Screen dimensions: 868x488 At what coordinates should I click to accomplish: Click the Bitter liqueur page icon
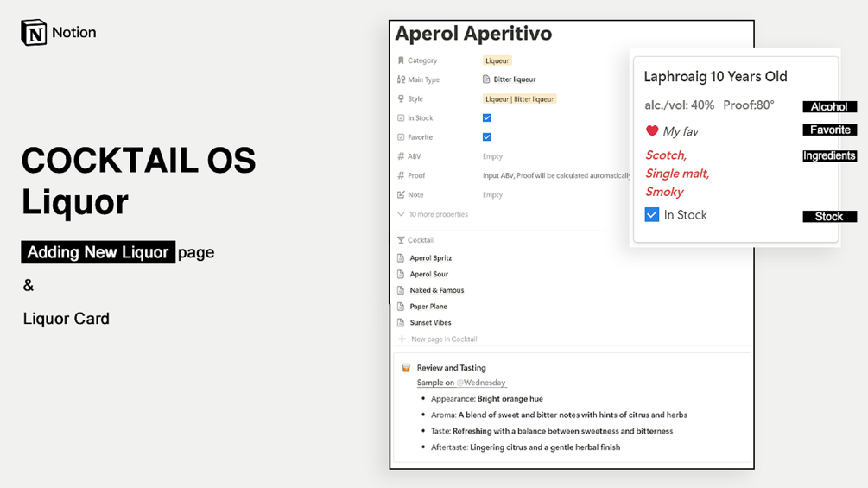tap(486, 79)
